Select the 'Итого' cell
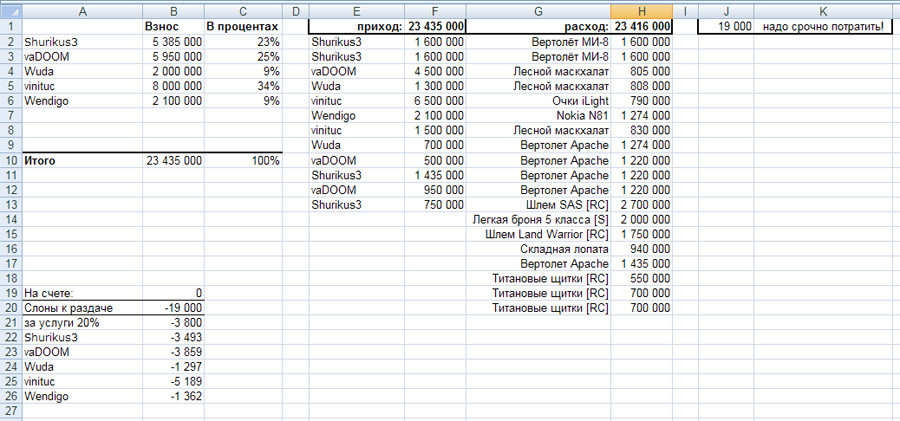Screen dimensions: 900x421 (82, 161)
